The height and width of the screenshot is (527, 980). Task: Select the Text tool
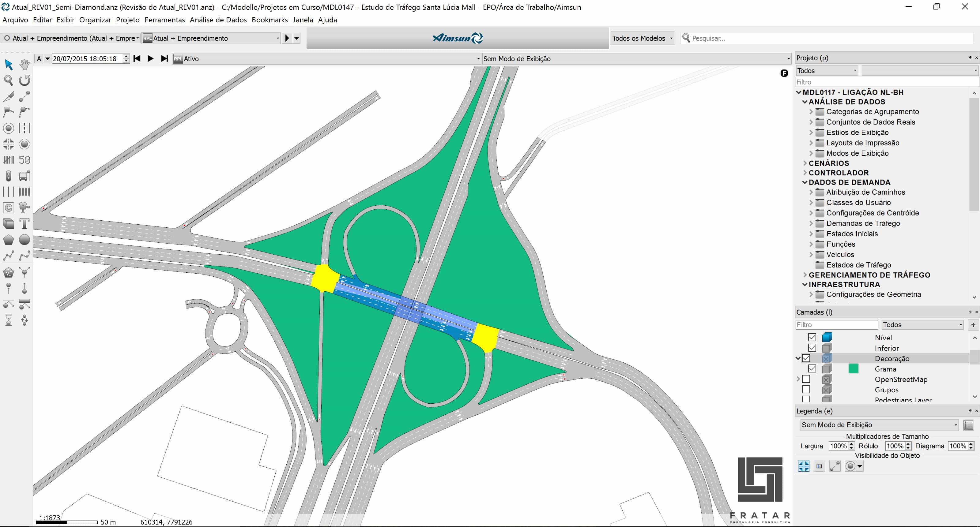(24, 224)
